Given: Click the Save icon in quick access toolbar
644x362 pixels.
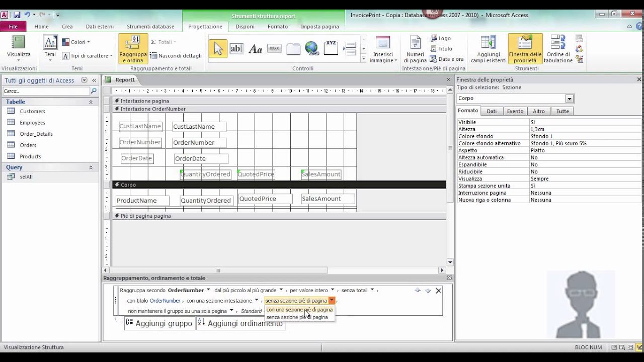Looking at the screenshot, I should coord(17,15).
